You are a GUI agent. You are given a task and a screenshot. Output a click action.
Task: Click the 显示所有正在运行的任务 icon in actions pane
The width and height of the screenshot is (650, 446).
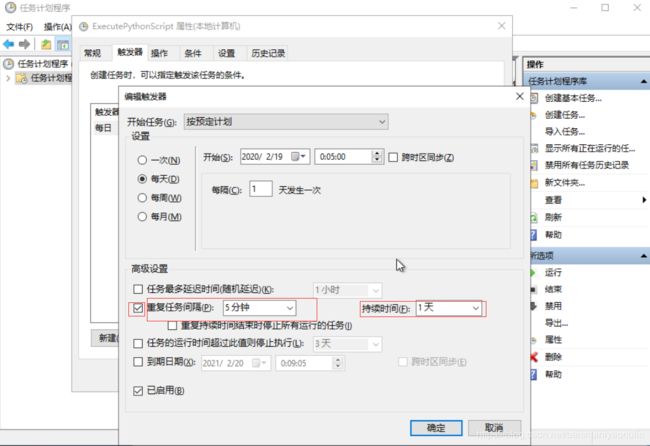[534, 148]
